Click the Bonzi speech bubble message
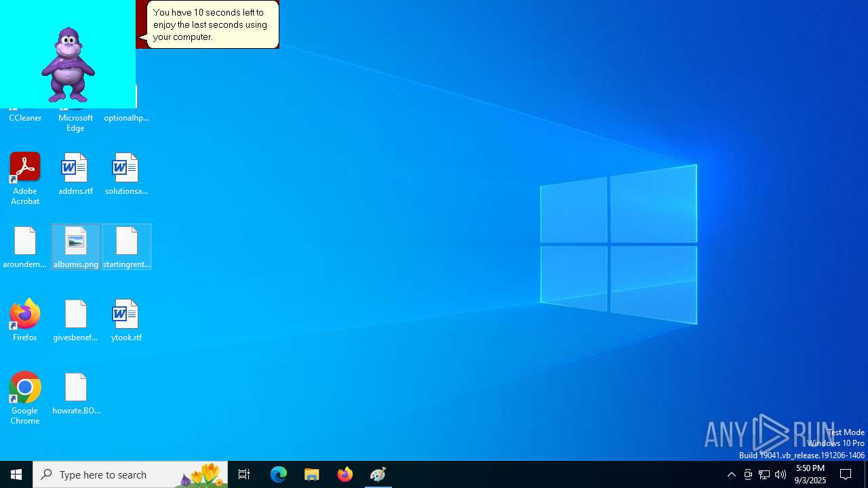Viewport: 868px width, 488px height. click(x=212, y=24)
